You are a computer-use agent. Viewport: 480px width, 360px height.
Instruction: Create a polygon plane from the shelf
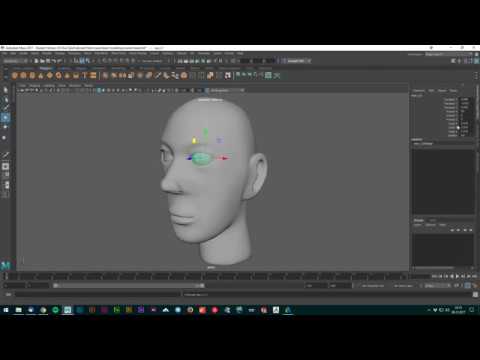(x=50, y=76)
